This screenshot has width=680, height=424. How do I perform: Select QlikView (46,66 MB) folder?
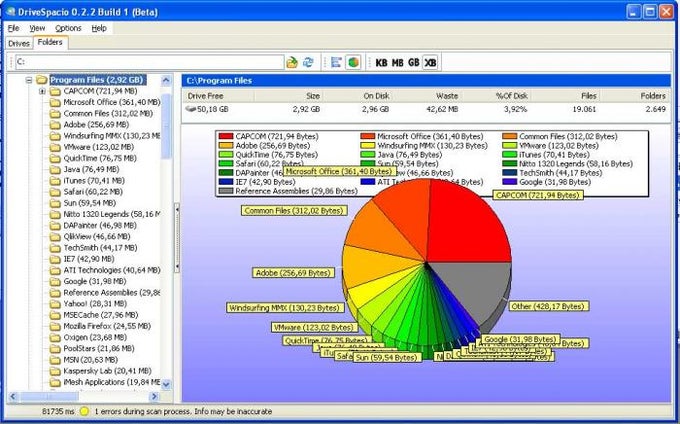pos(97,237)
